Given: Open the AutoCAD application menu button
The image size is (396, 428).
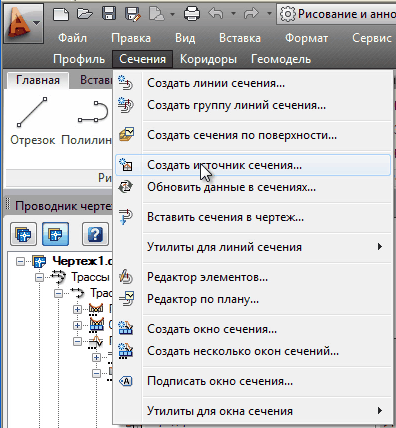Looking at the screenshot, I should pyautogui.click(x=23, y=23).
